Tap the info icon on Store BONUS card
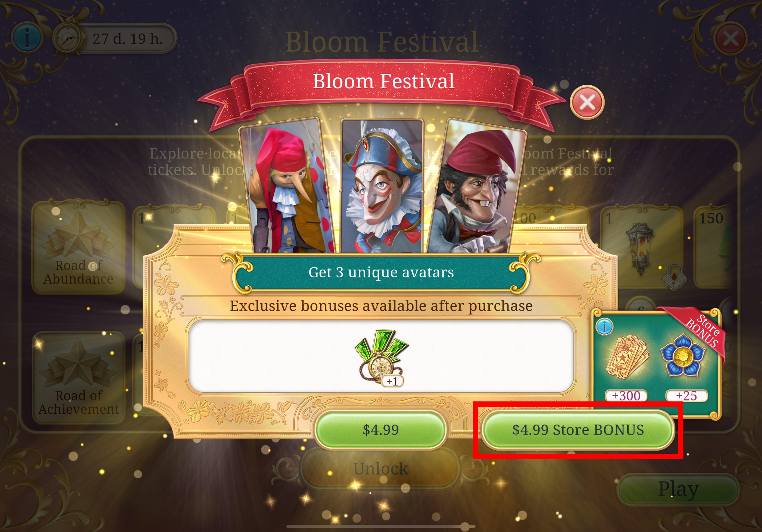 [605, 327]
